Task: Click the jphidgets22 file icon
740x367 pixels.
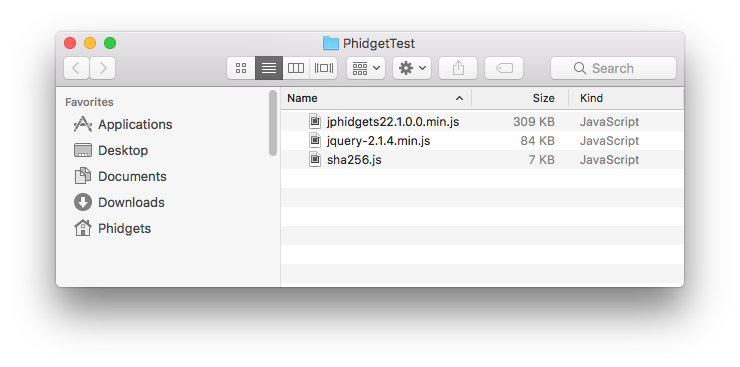Action: click(x=315, y=121)
